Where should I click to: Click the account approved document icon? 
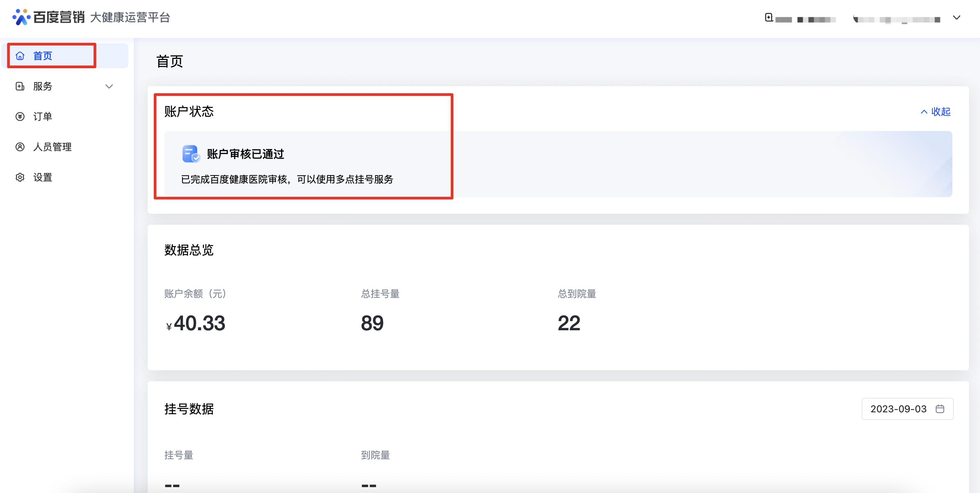(x=191, y=154)
